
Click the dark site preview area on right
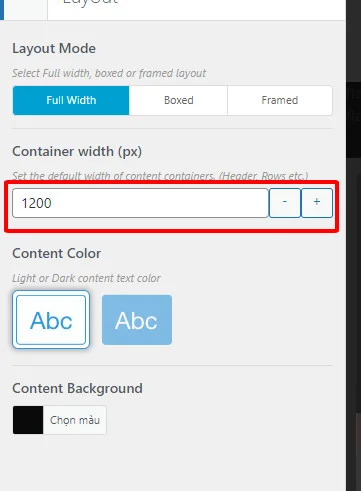(354, 245)
